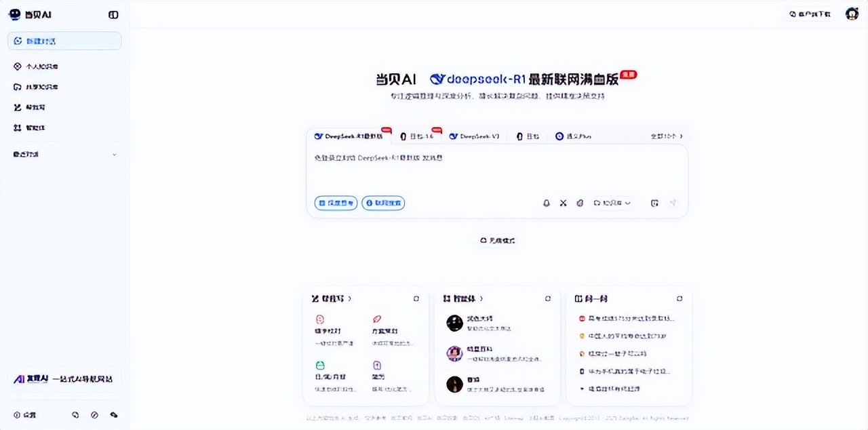Viewport: 868px width, 430px height.
Task: Click the red rocket 方案策划 template icon
Action: point(377,319)
